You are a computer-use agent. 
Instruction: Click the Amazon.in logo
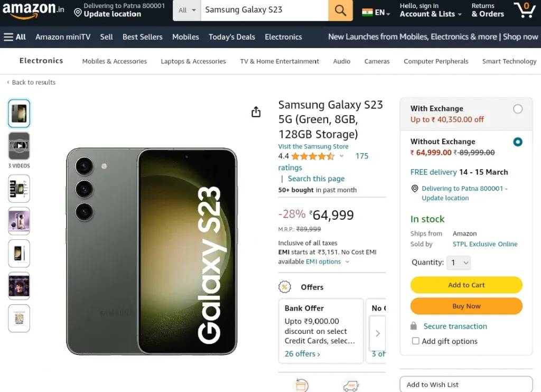pos(33,10)
